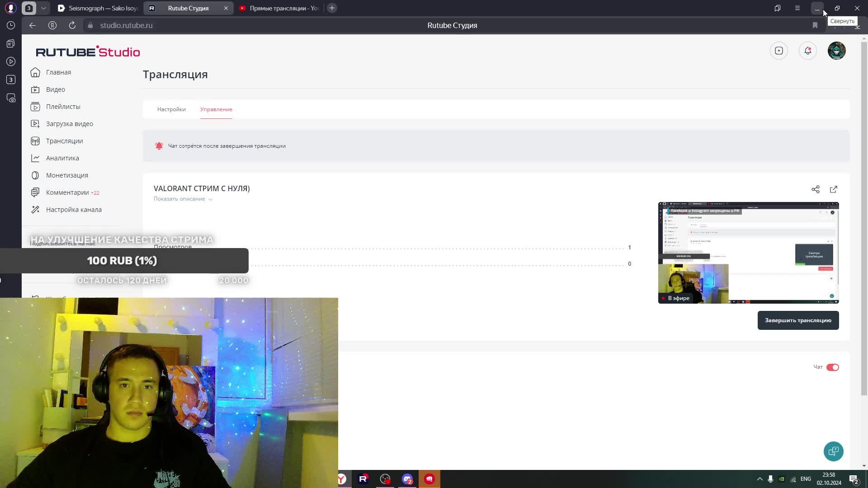Click the Yandex home button
This screenshot has height=488, width=868.
tap(52, 25)
